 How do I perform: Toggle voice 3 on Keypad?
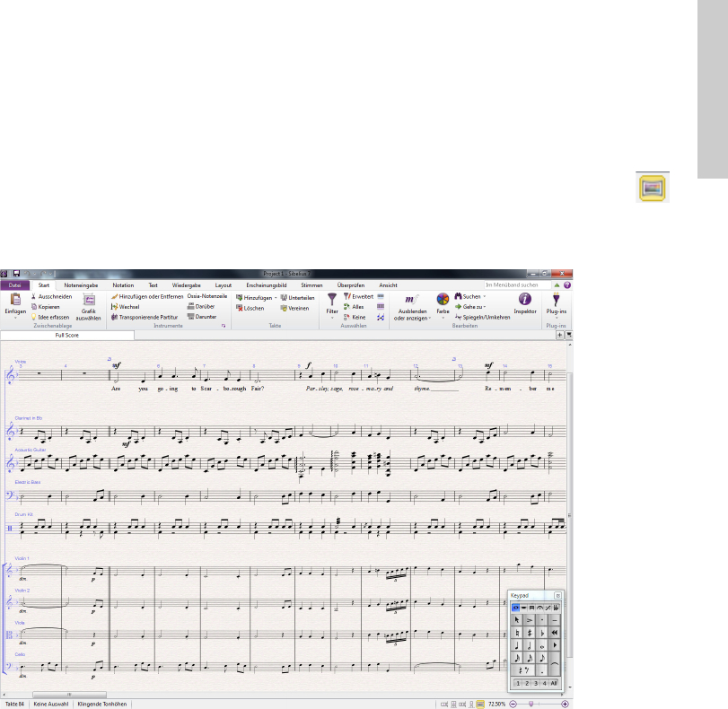536,683
